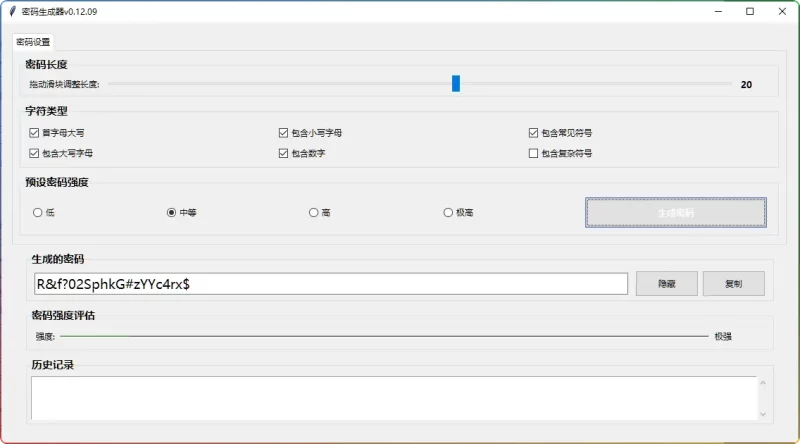The width and height of the screenshot is (800, 444).
Task: Maximize the password generator window
Action: coord(750,11)
